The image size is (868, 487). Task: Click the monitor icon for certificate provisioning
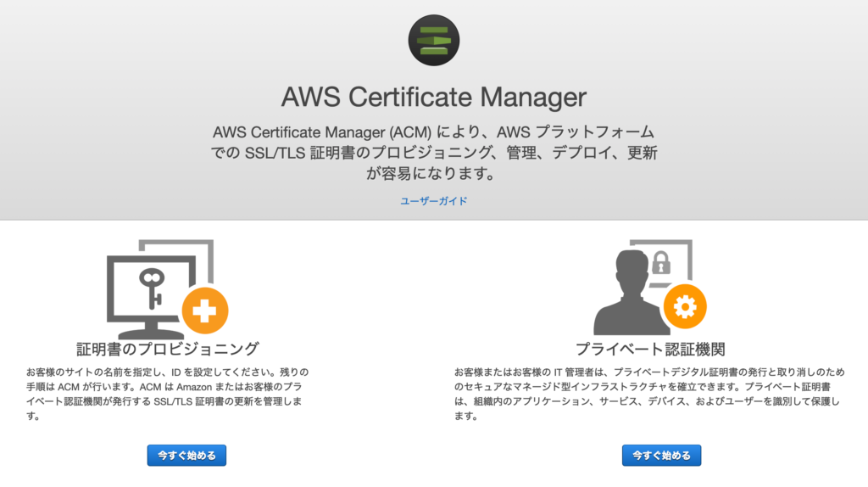pos(151,297)
